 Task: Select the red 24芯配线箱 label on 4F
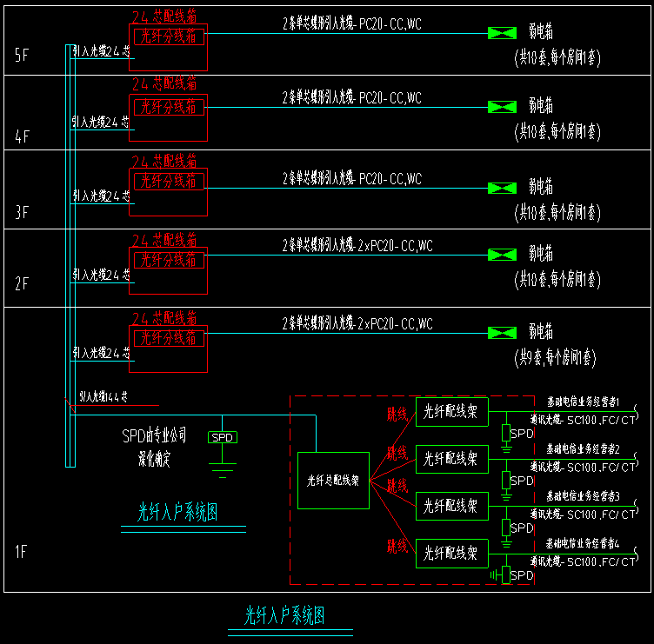(x=164, y=83)
